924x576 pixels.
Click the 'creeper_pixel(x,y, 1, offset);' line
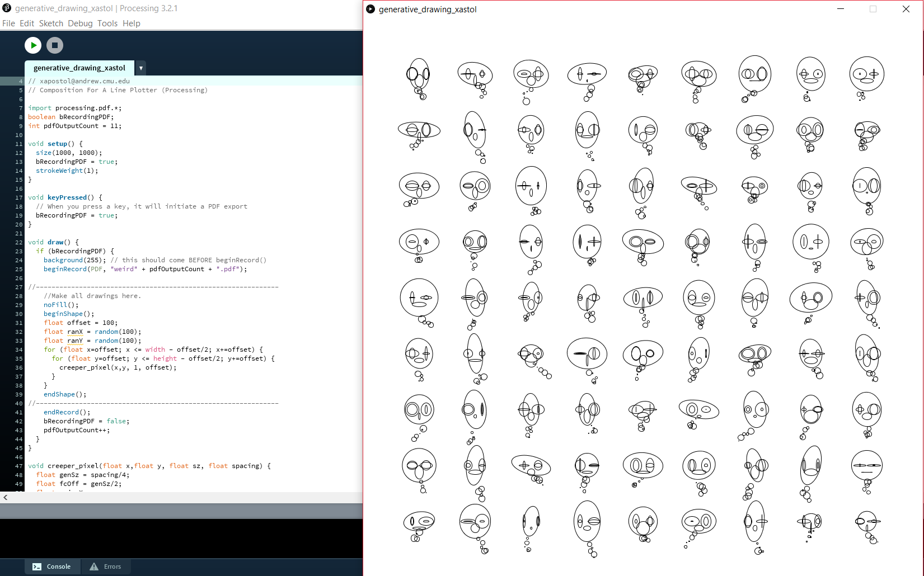pos(118,367)
